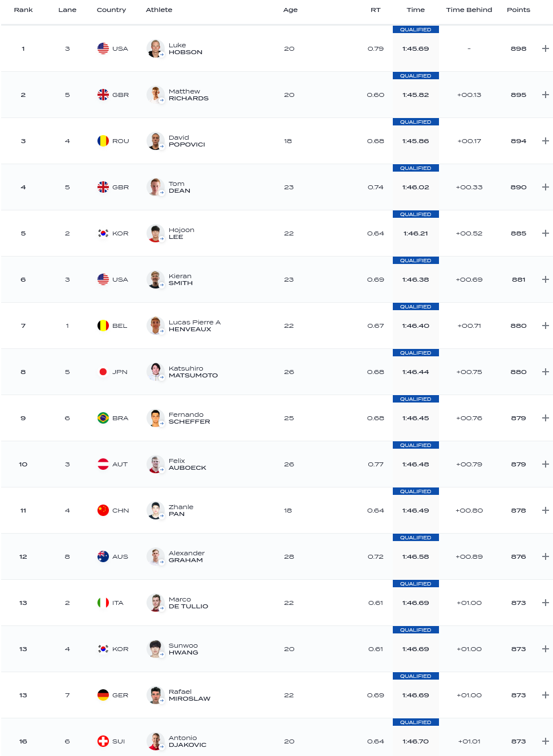
Task: Click the South Korea flag beside Hojoon Lee
Action: point(103,233)
